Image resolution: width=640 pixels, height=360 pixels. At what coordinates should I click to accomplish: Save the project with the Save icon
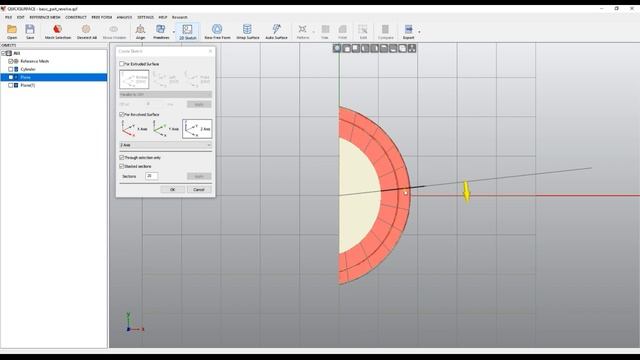click(30, 32)
